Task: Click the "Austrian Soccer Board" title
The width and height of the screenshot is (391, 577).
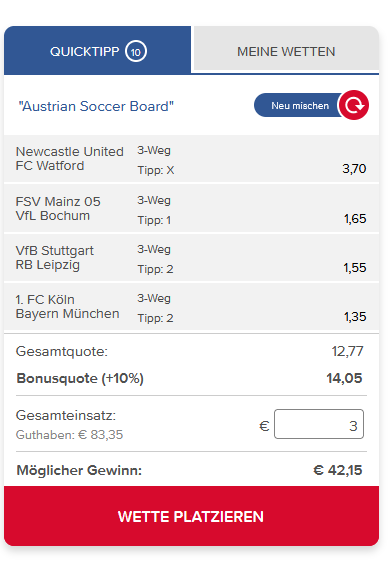Action: (x=96, y=106)
